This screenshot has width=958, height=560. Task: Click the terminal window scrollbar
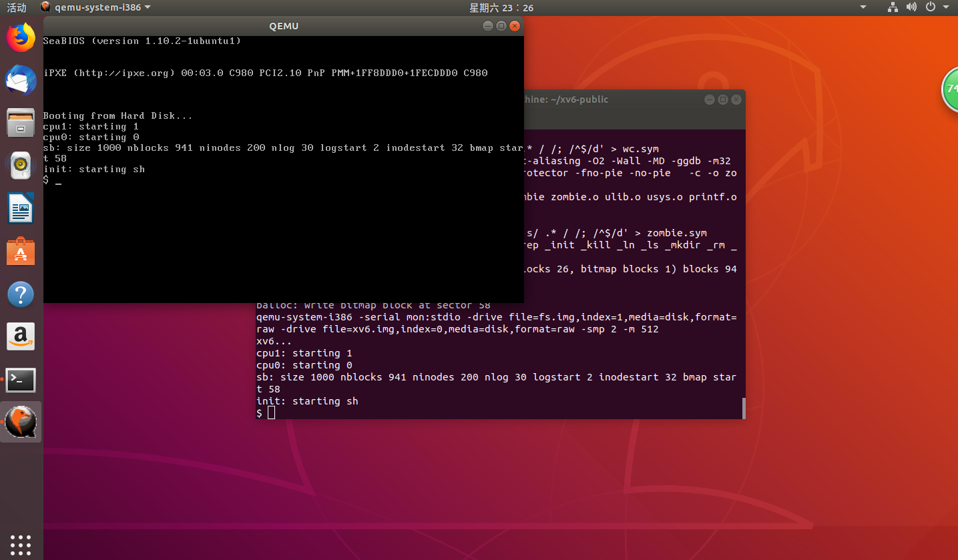pos(742,408)
